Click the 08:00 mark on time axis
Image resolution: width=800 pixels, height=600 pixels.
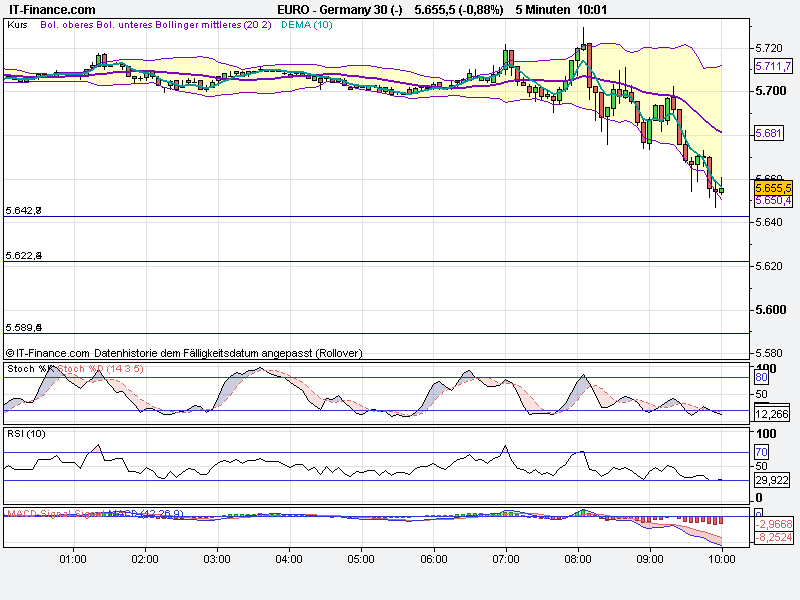(x=578, y=558)
